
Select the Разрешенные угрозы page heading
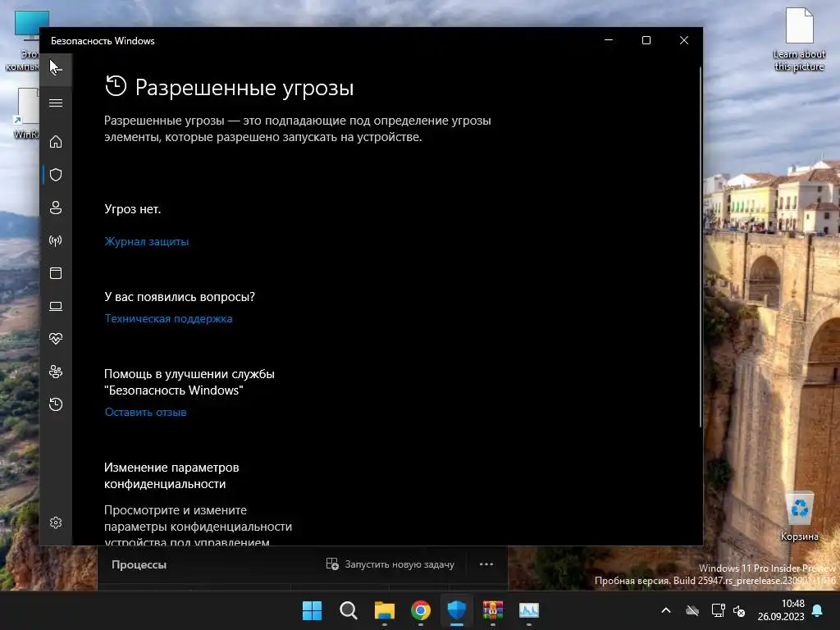click(x=244, y=87)
